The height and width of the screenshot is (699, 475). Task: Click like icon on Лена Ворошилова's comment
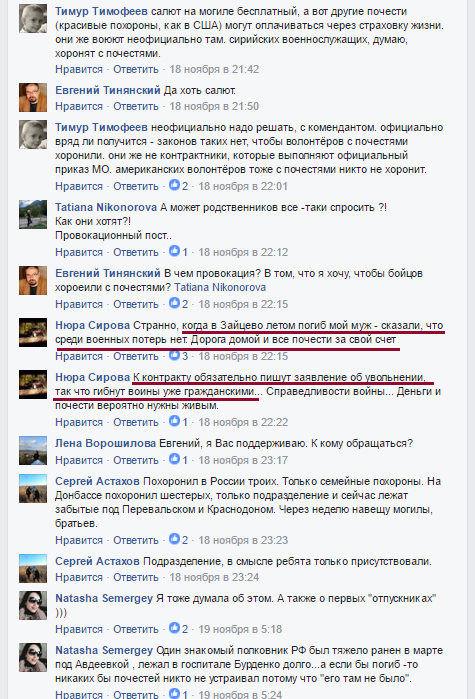click(174, 459)
